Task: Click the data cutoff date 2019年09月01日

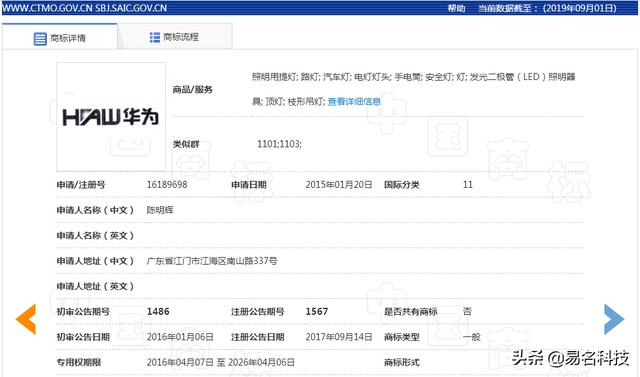Action: (580, 8)
